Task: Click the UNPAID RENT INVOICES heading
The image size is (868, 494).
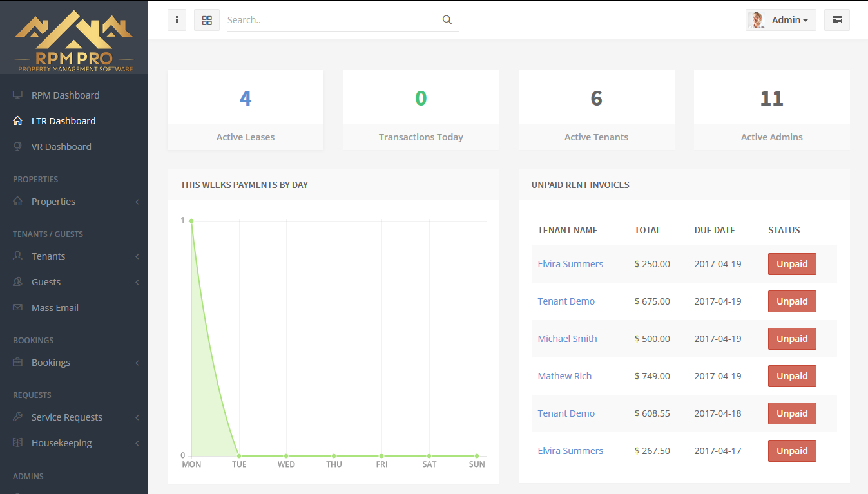Action: (581, 185)
